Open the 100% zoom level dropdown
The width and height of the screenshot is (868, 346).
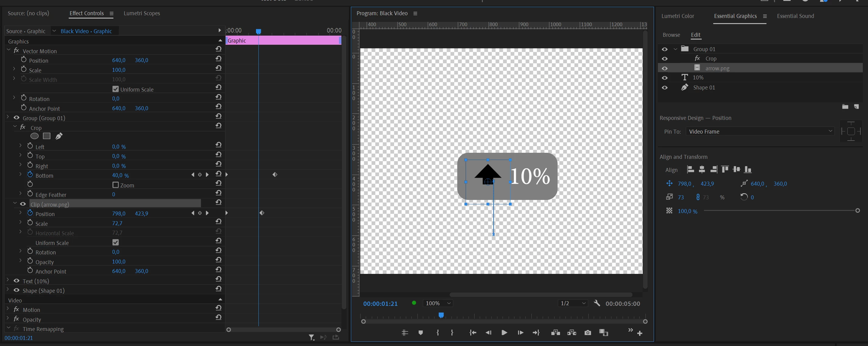tap(438, 303)
